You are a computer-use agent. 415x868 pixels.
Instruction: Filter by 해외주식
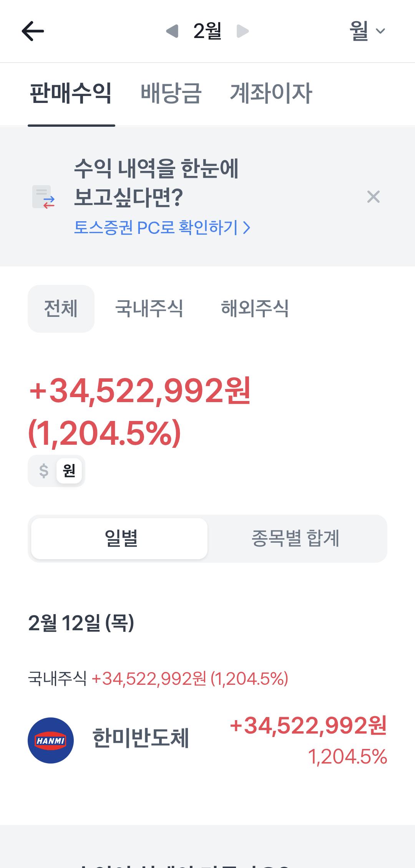(x=255, y=309)
